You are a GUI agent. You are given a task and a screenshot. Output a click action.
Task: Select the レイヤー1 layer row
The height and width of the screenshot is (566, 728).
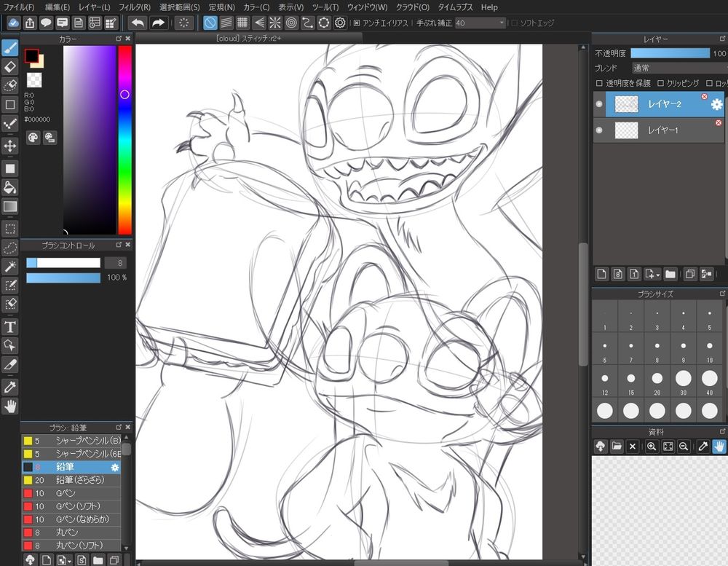click(x=658, y=130)
